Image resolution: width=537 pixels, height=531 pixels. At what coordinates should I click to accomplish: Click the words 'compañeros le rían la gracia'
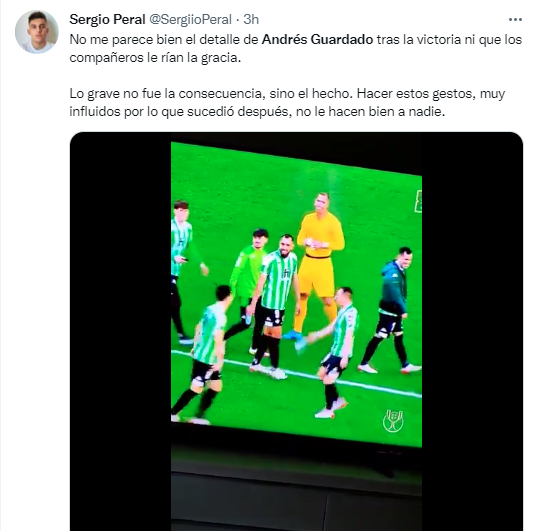point(155,58)
